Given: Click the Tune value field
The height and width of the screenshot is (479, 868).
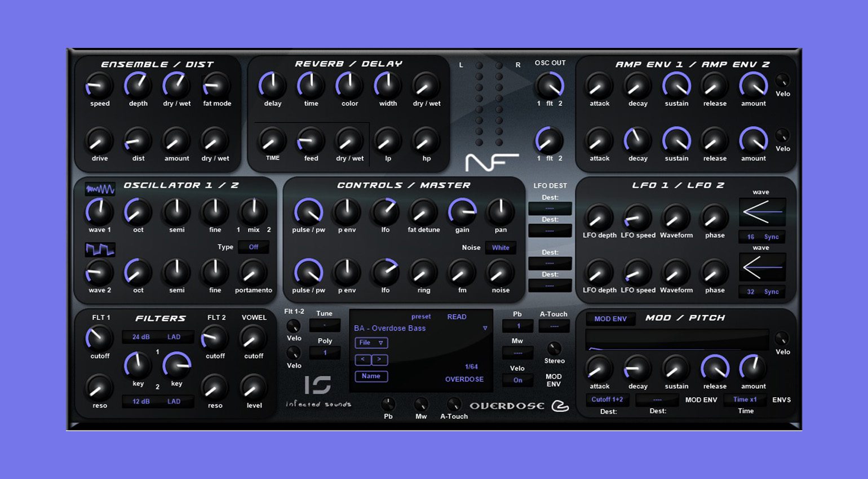Looking at the screenshot, I should click(325, 326).
